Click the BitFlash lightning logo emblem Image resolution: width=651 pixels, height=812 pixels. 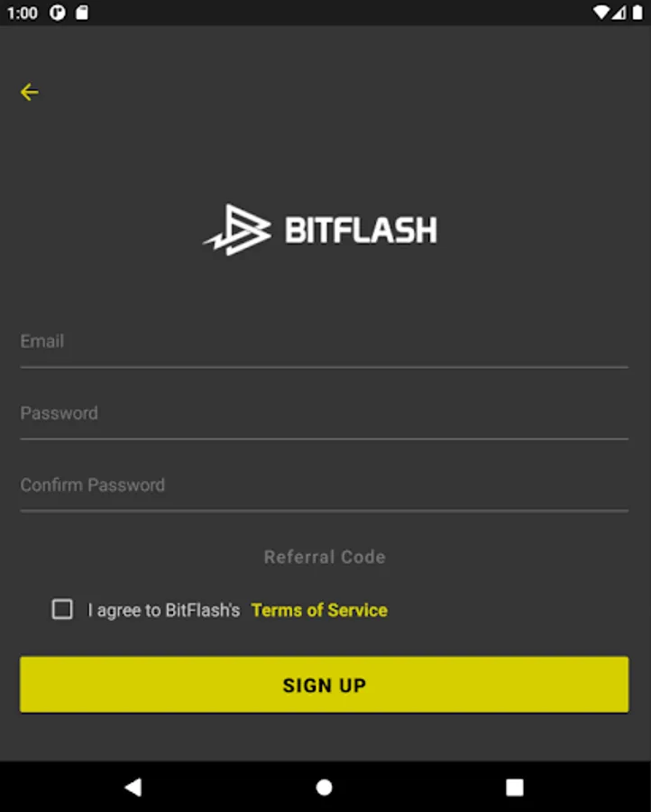[x=237, y=230]
